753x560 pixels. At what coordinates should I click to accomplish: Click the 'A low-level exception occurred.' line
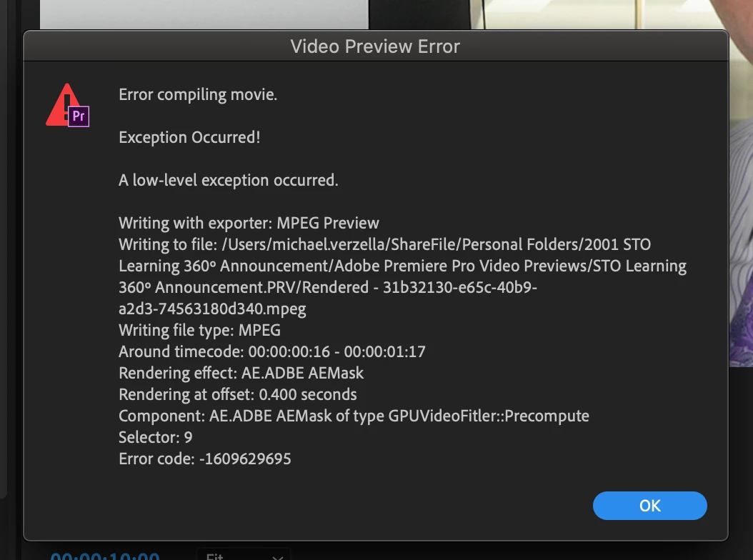[229, 180]
